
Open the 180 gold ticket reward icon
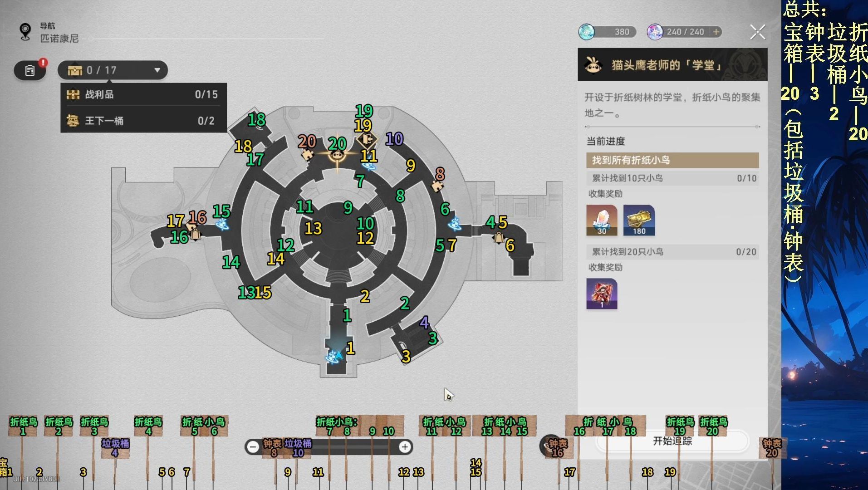click(x=639, y=220)
